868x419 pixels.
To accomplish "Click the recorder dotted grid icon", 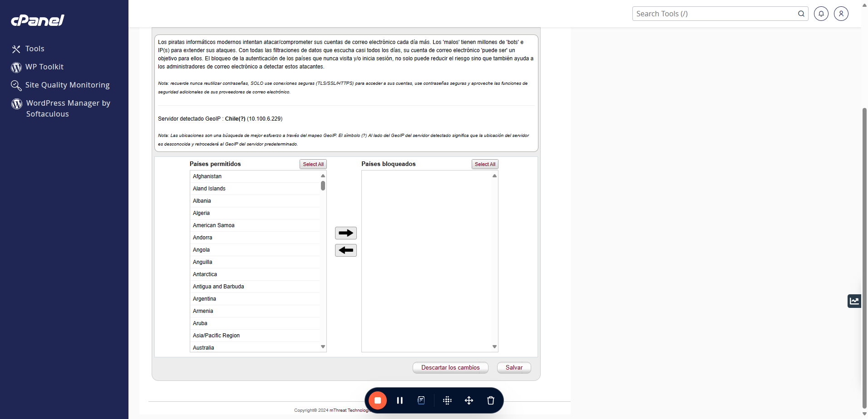I will [447, 400].
